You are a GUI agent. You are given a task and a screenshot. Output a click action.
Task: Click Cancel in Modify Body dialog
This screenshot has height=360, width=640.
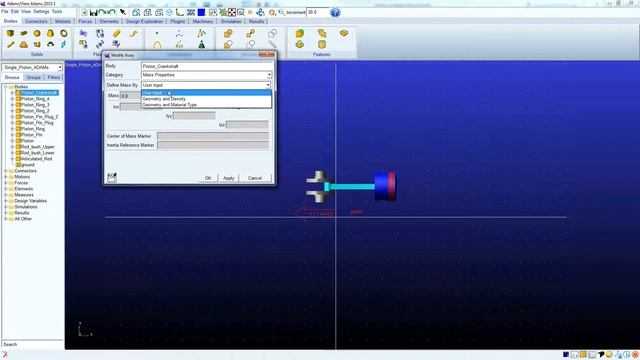pyautogui.click(x=255, y=178)
